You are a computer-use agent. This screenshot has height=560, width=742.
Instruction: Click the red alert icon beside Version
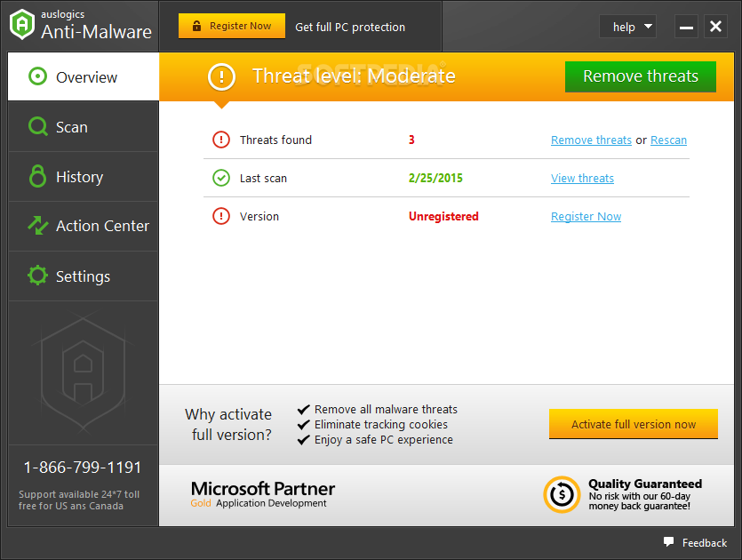(x=221, y=216)
